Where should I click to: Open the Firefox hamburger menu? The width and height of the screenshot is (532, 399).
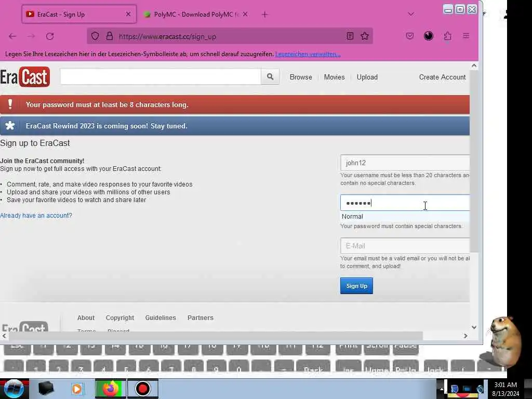[x=466, y=36]
